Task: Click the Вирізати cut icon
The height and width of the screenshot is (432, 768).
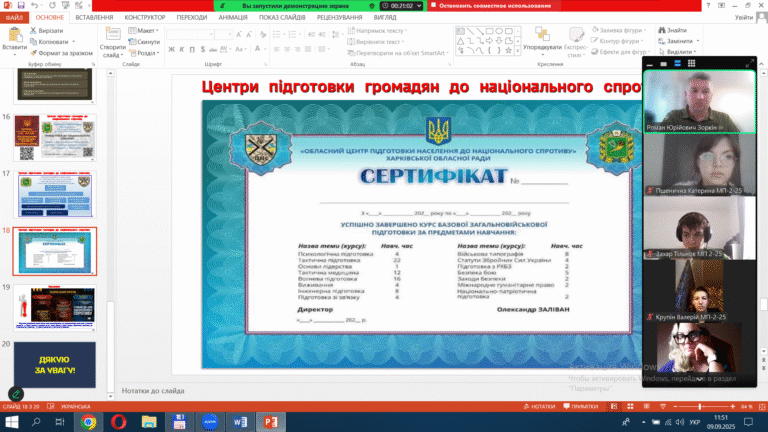Action: point(35,31)
